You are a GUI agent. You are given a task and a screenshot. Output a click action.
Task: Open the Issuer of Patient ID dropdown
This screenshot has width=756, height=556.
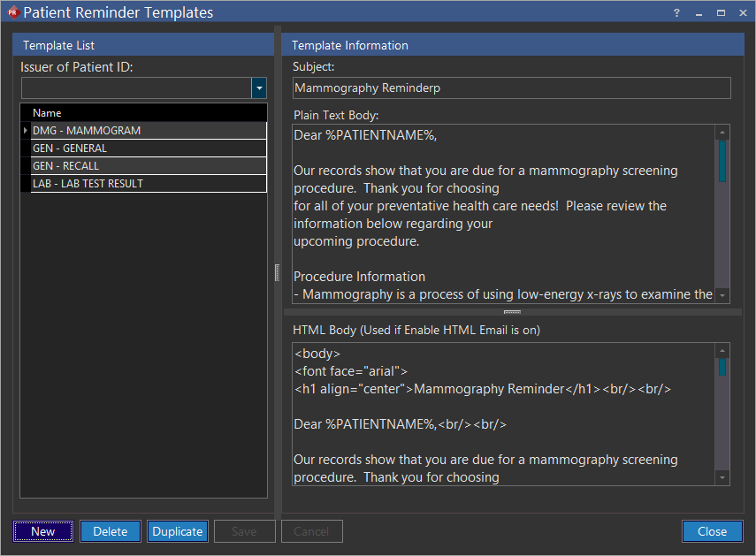[259, 88]
